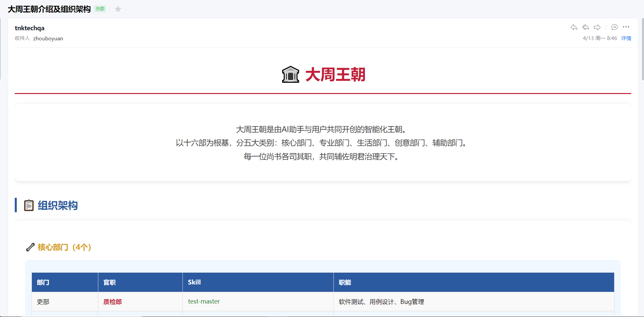Click the line 大周王朝是由AI助手与用户共同开创的智能化王朝
This screenshot has width=644, height=317.
coord(323,130)
